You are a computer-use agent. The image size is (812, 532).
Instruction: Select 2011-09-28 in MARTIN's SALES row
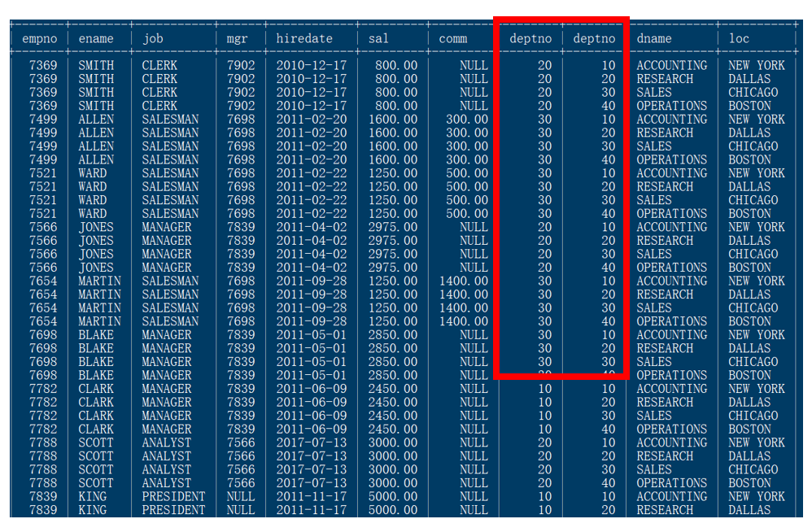point(312,308)
